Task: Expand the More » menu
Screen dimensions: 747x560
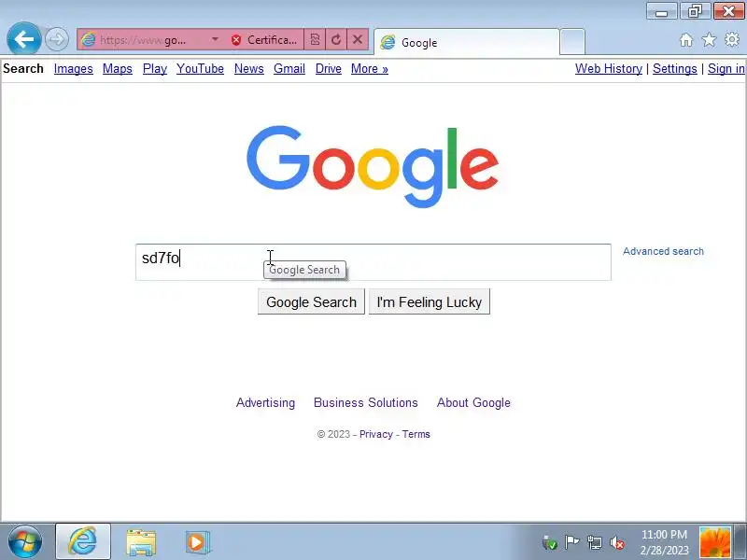Action: [x=369, y=68]
